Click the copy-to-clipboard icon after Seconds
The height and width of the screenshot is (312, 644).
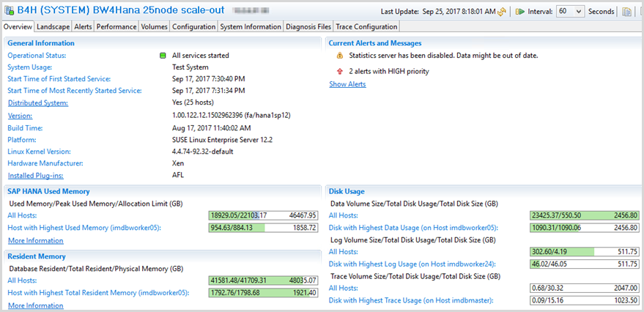coord(626,12)
